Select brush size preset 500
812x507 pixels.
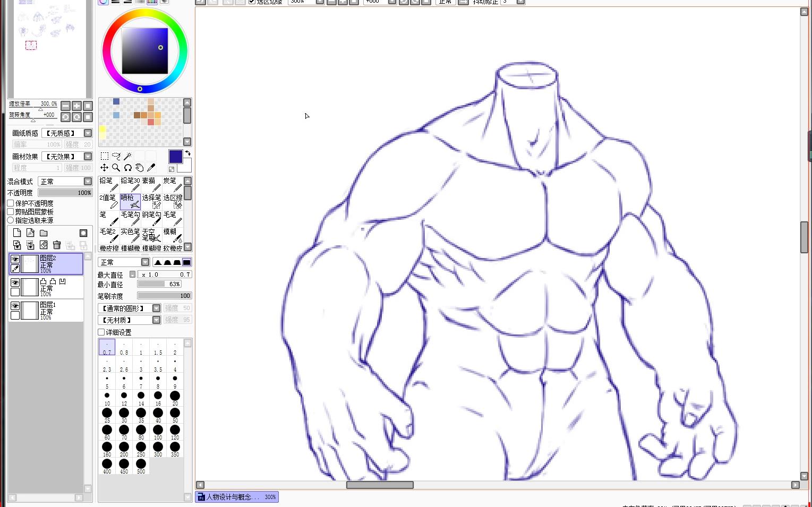141,466
